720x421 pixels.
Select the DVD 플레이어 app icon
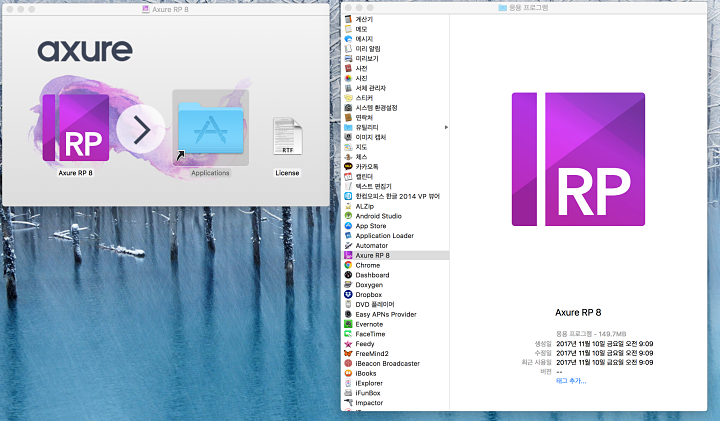(x=348, y=304)
